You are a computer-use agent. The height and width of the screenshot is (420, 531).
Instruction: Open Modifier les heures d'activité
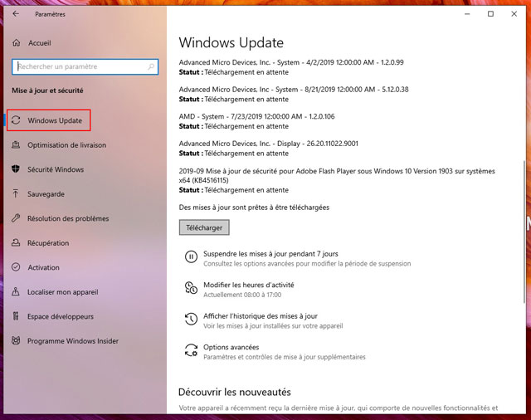tap(249, 285)
